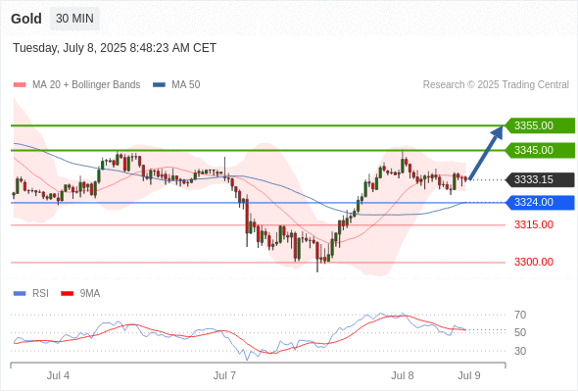Select the MA 50 legend label
This screenshot has width=578, height=392.
tap(186, 85)
